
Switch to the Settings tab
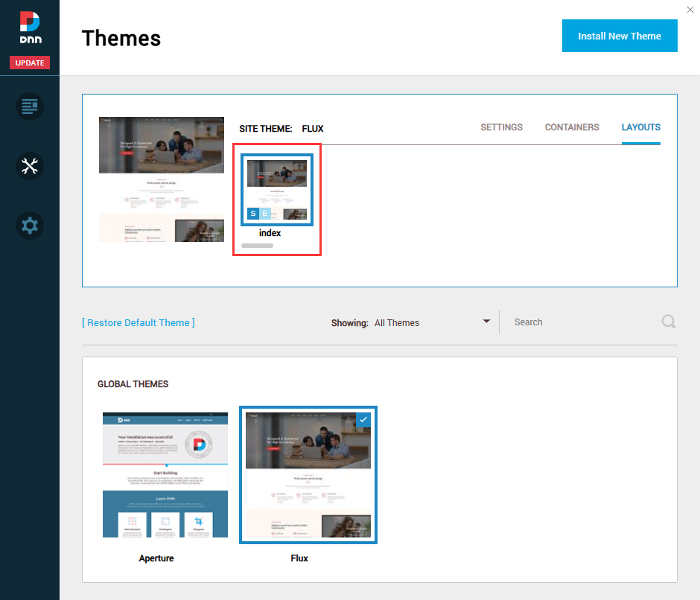pos(501,127)
